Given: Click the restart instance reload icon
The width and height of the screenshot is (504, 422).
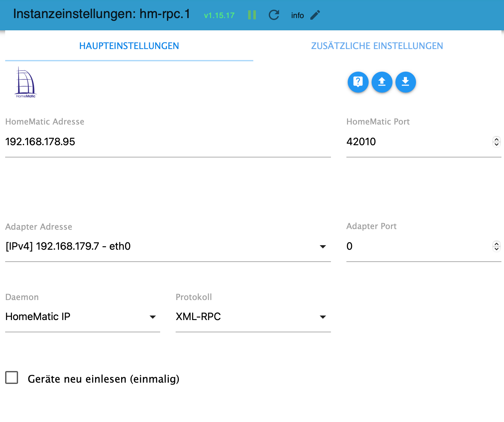Looking at the screenshot, I should (274, 15).
